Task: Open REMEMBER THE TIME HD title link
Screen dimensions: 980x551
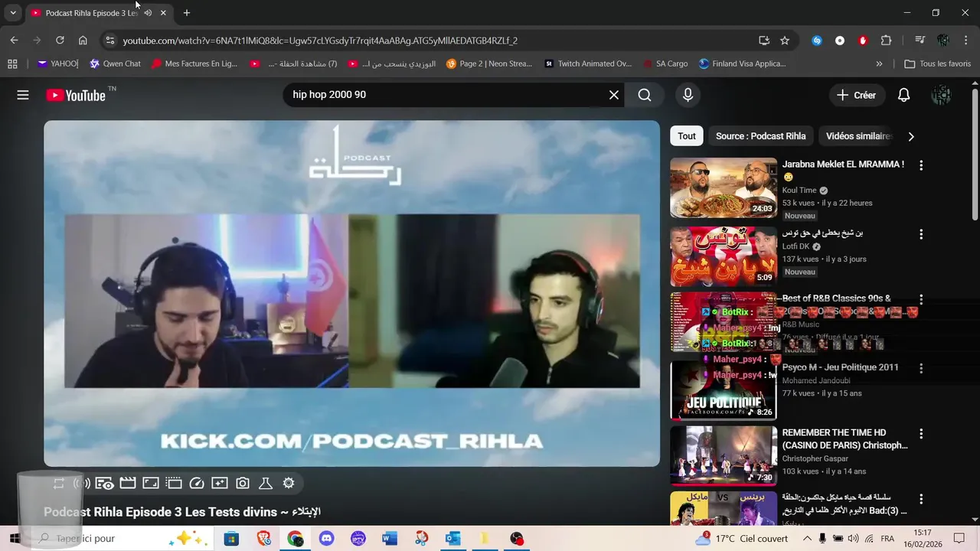Action: coord(844,439)
